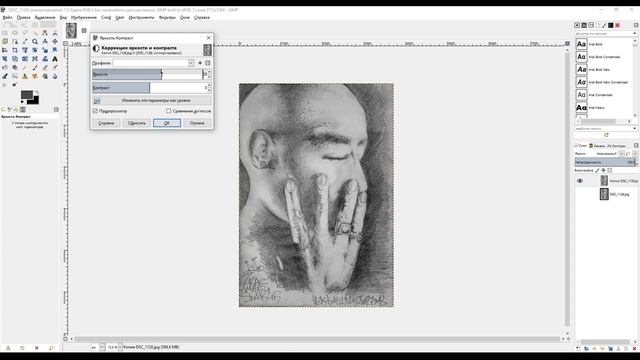Select the Align tool
The height and width of the screenshot is (360, 640).
point(4,50)
